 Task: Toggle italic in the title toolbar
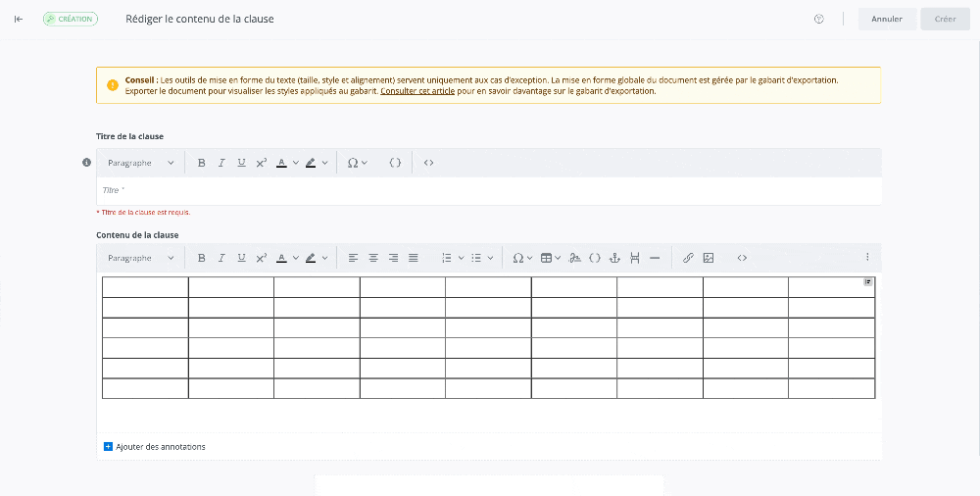221,163
